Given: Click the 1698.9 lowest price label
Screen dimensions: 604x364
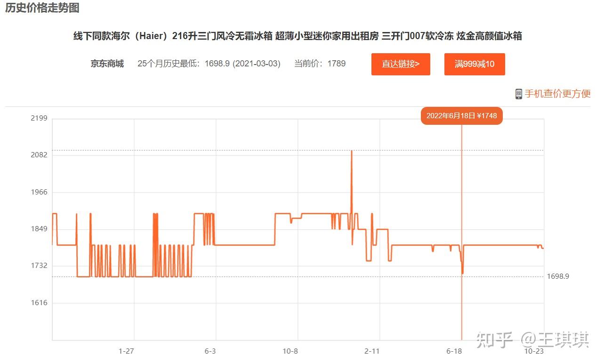Looking at the screenshot, I should point(558,276).
